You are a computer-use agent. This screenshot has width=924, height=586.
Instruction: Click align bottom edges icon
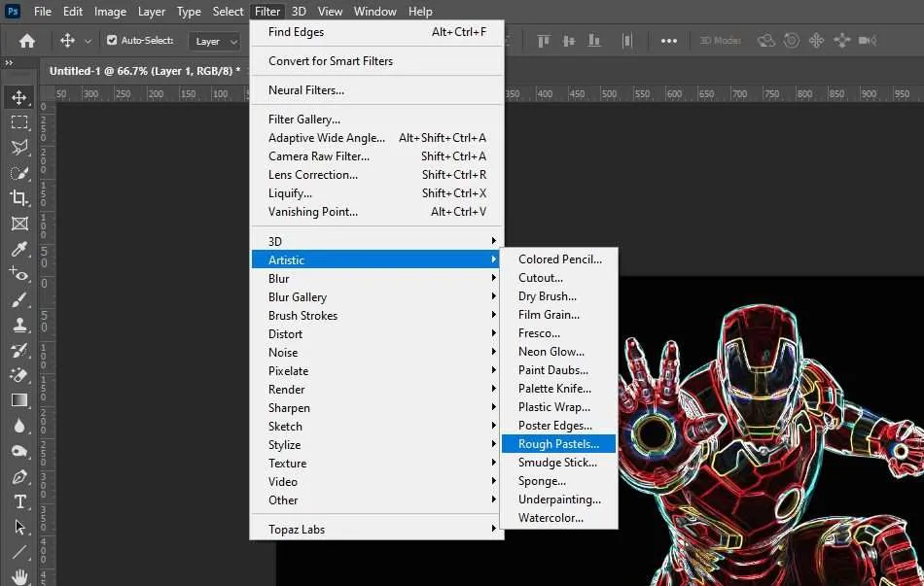594,41
